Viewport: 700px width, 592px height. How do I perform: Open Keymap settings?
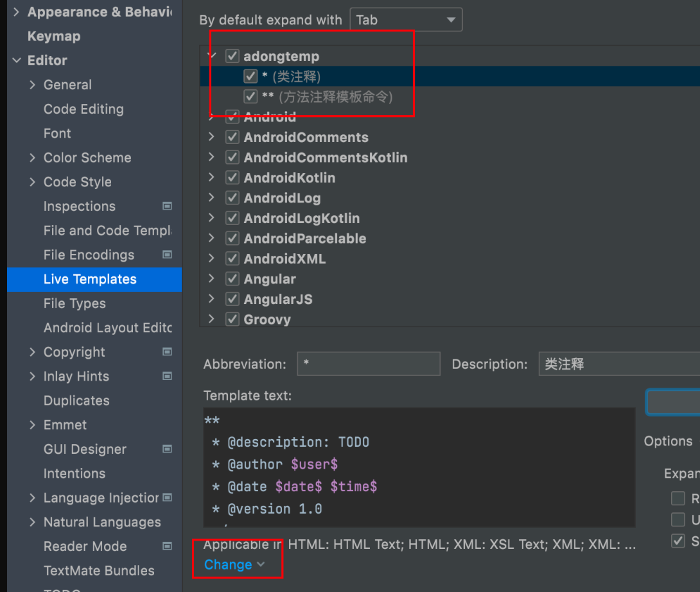pyautogui.click(x=54, y=36)
